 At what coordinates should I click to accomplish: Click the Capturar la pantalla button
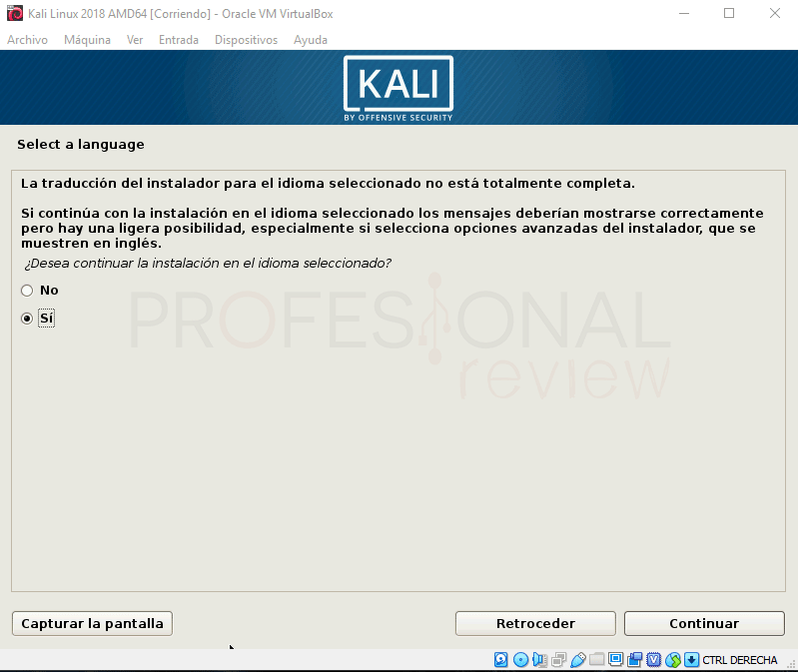pyautogui.click(x=92, y=624)
